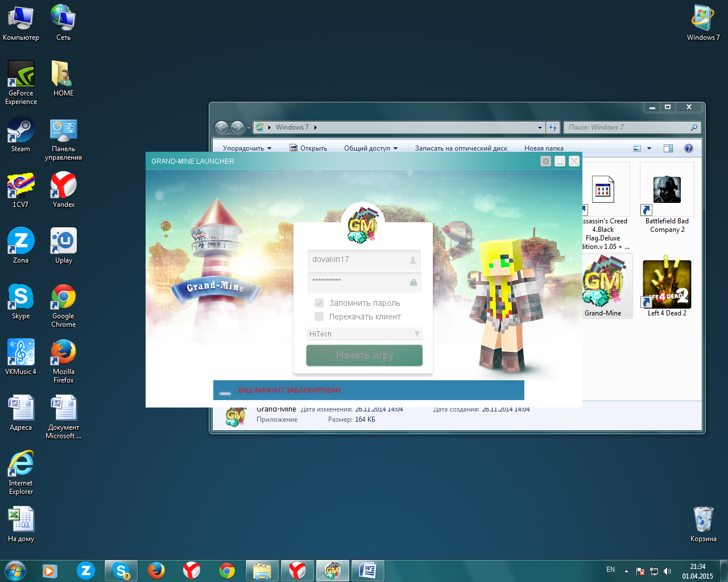728x582 pixels.
Task: Click Записать на оптический диск
Action: click(461, 148)
